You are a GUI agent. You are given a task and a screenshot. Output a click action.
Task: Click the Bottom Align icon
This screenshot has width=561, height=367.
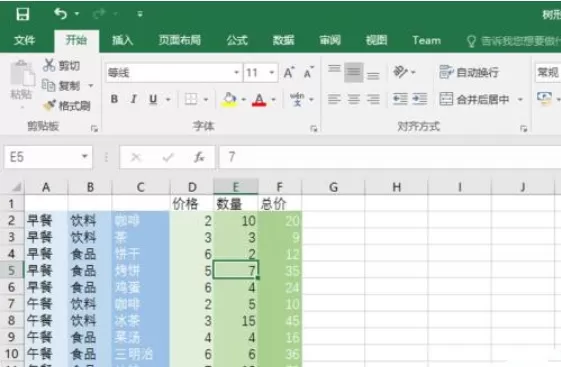pyautogui.click(x=373, y=75)
